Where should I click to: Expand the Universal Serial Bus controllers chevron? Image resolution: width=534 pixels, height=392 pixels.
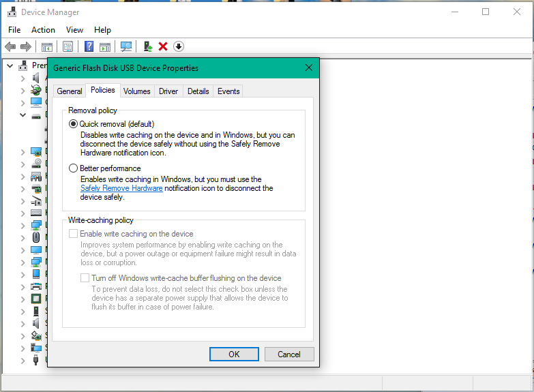point(23,361)
